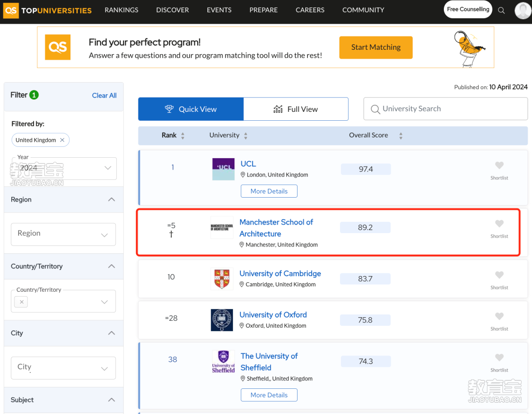Open the City dropdown
Screen dimensions: 532x414
pos(63,368)
